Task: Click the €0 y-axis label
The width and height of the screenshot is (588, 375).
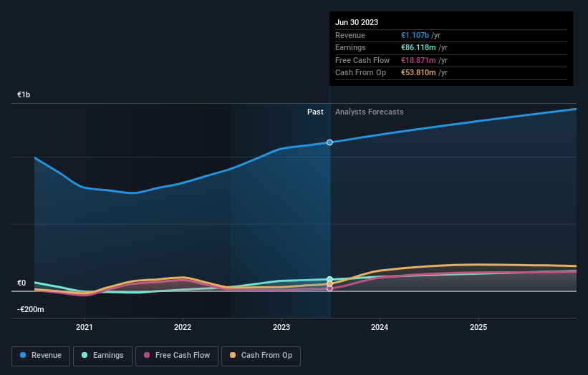Action: 21,283
